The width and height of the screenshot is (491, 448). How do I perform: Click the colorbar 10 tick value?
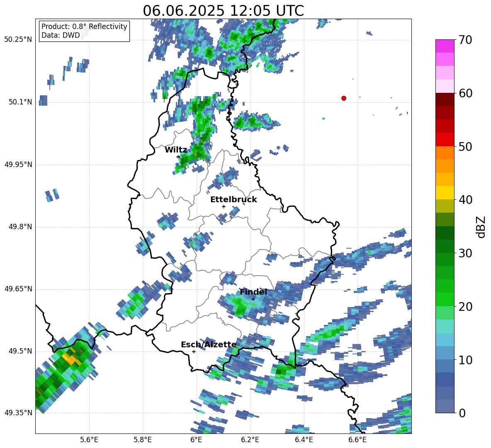click(x=465, y=360)
